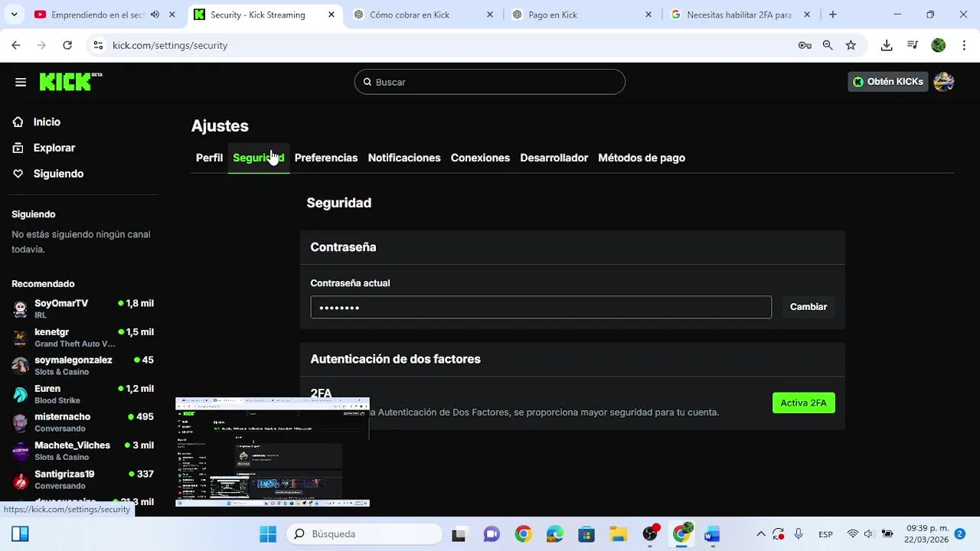Open Desarrollador tab
980x551 pixels.
554,158
